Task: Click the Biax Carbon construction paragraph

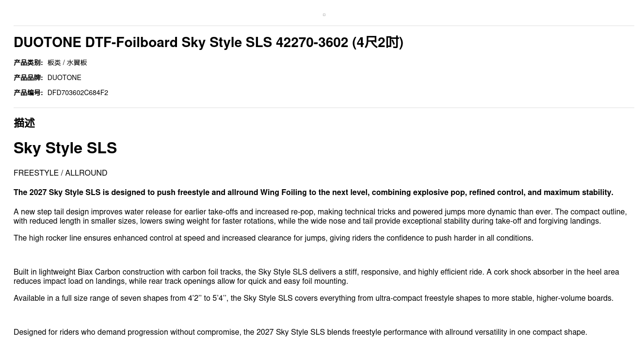Action: [x=316, y=277]
